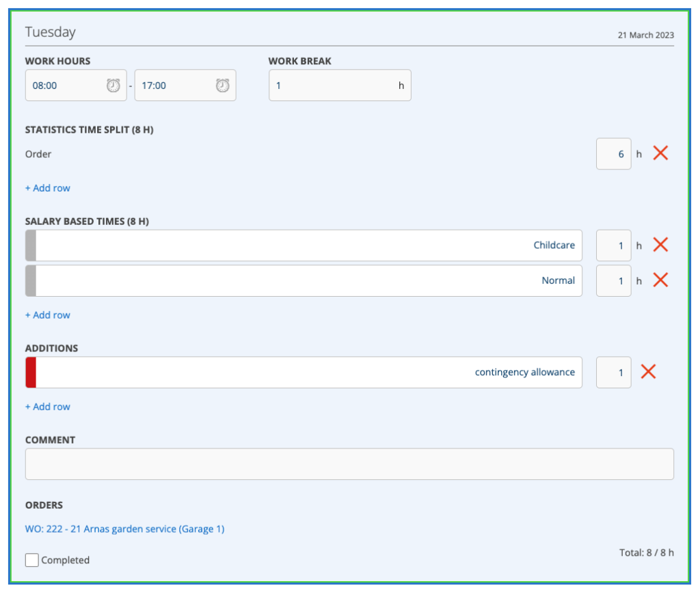Edit the Normal hours value

click(x=614, y=280)
